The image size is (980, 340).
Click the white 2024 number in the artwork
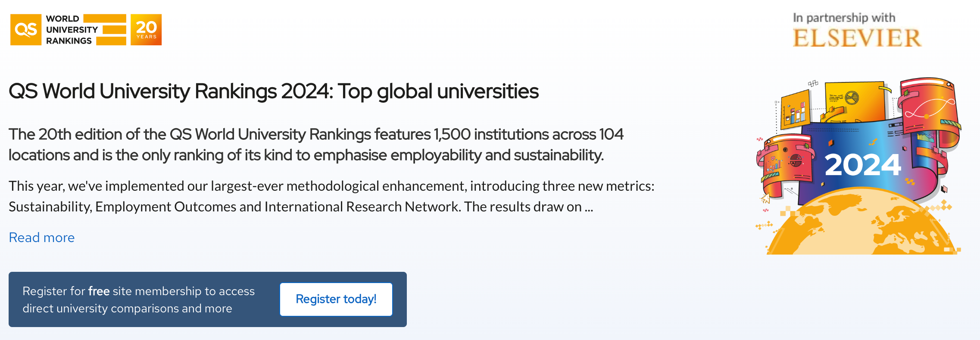(862, 165)
